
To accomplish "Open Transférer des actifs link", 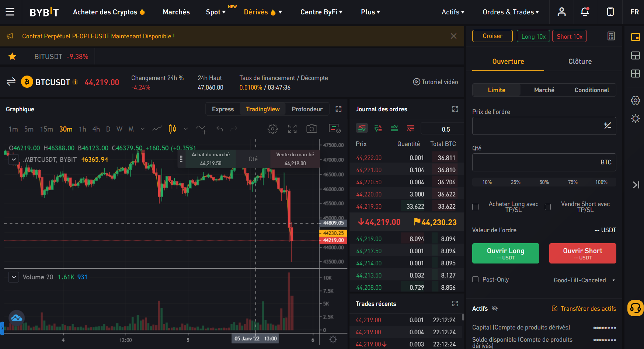I will pos(584,308).
